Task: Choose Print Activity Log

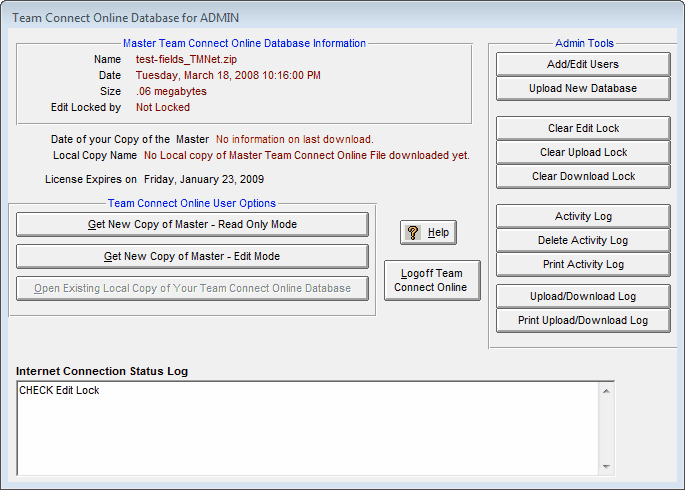Action: [x=583, y=264]
